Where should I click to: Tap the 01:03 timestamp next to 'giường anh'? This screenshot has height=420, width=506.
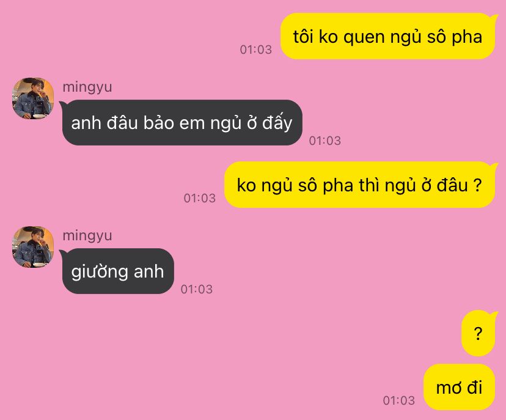point(197,289)
